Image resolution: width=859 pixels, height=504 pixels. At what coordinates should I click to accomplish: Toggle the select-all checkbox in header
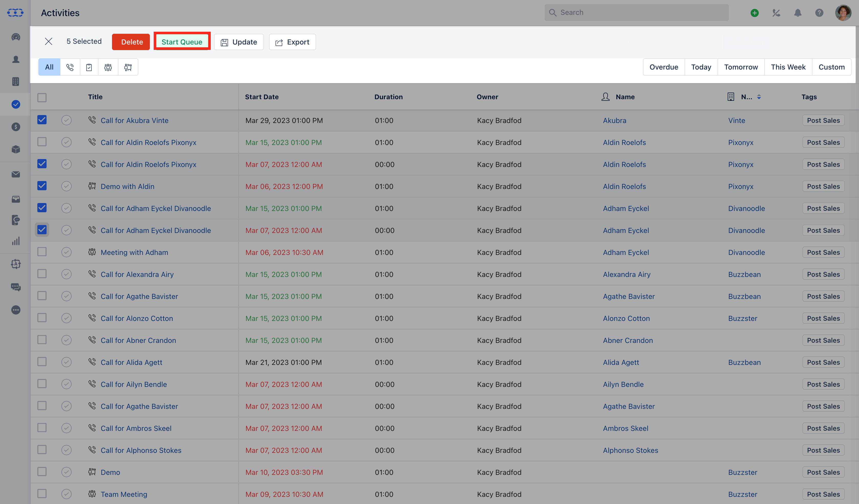coord(42,97)
